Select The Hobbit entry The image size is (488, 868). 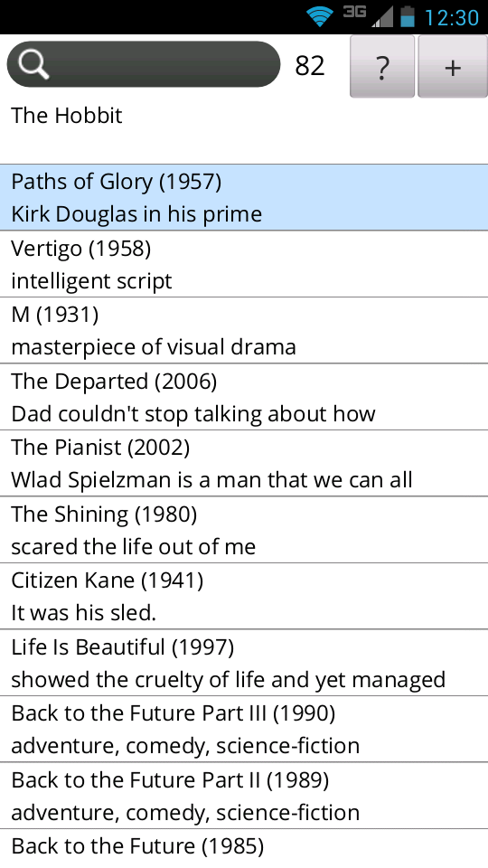point(244,131)
